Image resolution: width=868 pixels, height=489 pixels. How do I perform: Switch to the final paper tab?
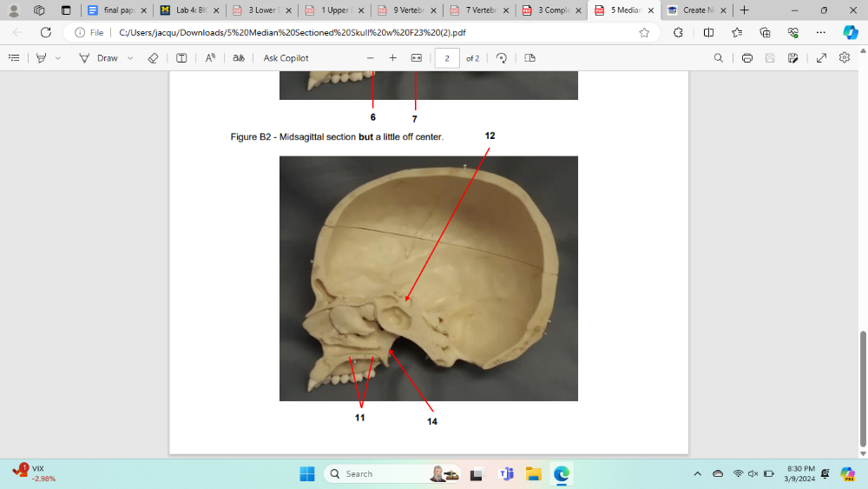(x=115, y=10)
